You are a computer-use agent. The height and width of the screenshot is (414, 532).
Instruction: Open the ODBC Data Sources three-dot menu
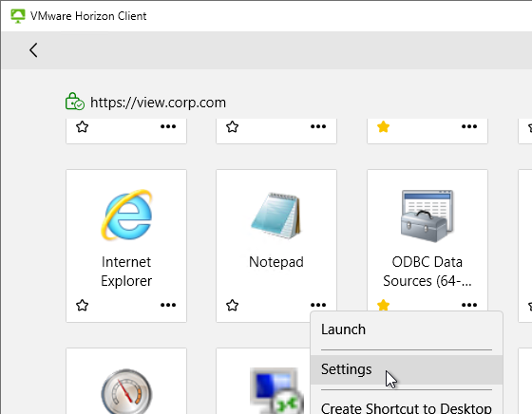(469, 305)
